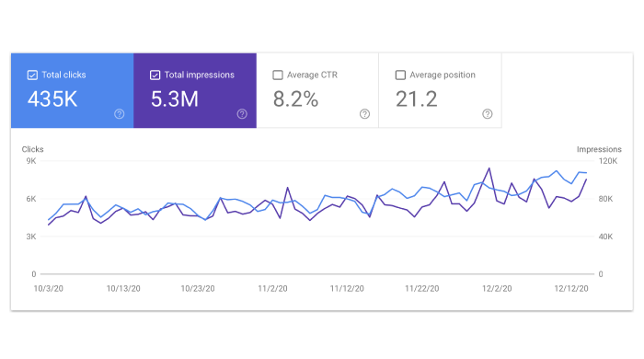Click help icon on Average position card
The height and width of the screenshot is (359, 644).
487,114
